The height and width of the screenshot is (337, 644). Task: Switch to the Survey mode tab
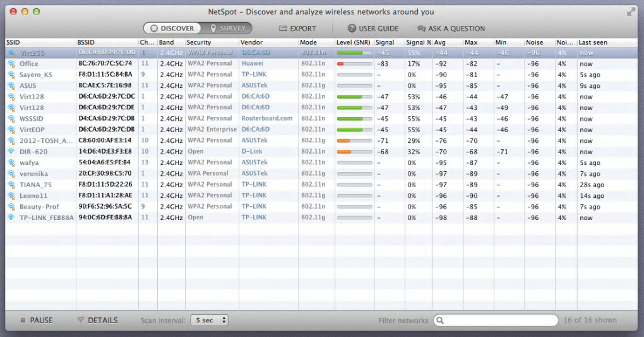point(227,28)
